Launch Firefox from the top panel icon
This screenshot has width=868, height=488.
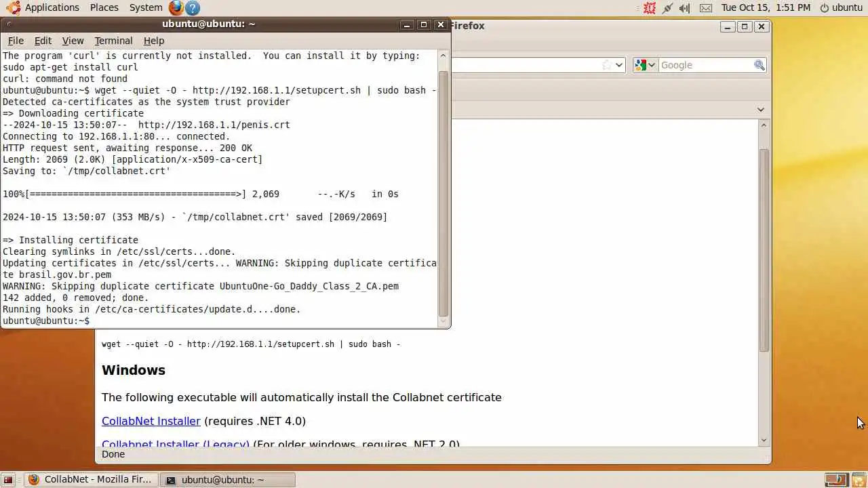176,7
